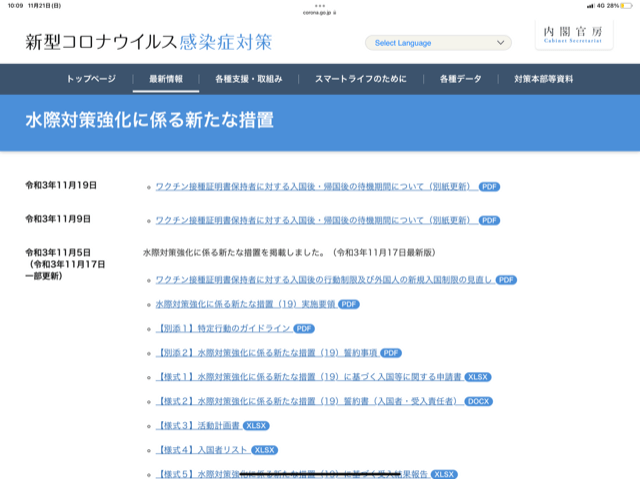Viewport: 640px width, 479px height.
Task: Open the 【別添2】誓約事項 link
Action: click(267, 353)
